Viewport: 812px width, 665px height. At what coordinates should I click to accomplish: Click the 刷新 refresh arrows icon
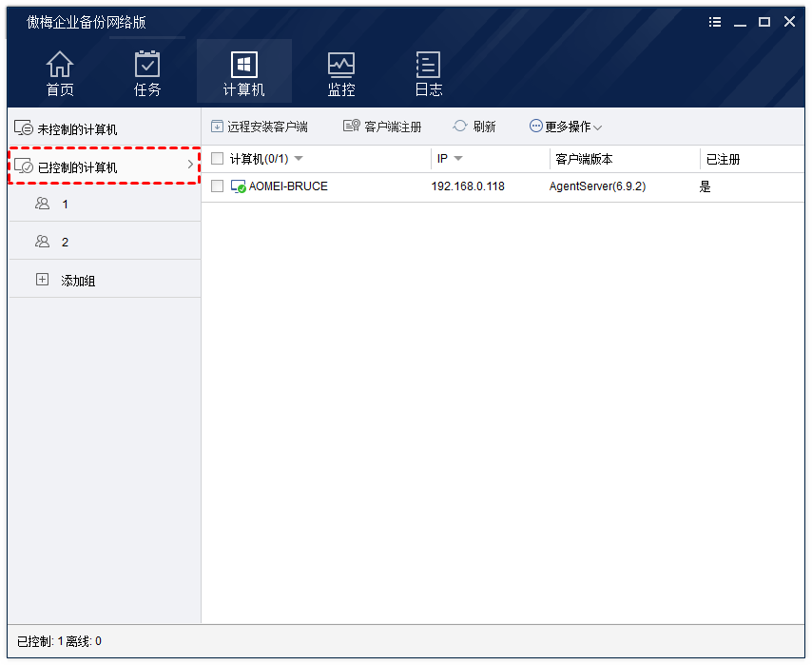(460, 126)
